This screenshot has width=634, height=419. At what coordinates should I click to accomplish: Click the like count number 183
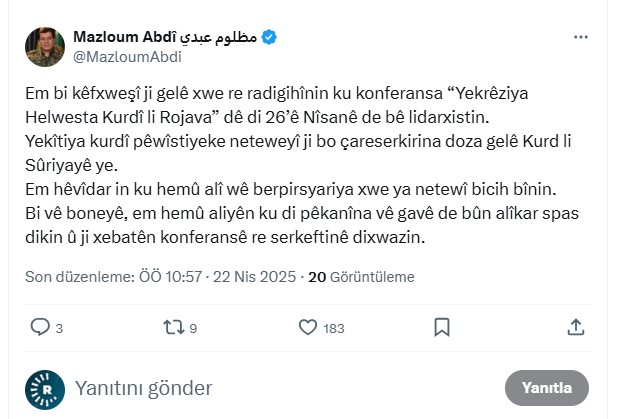click(x=334, y=328)
